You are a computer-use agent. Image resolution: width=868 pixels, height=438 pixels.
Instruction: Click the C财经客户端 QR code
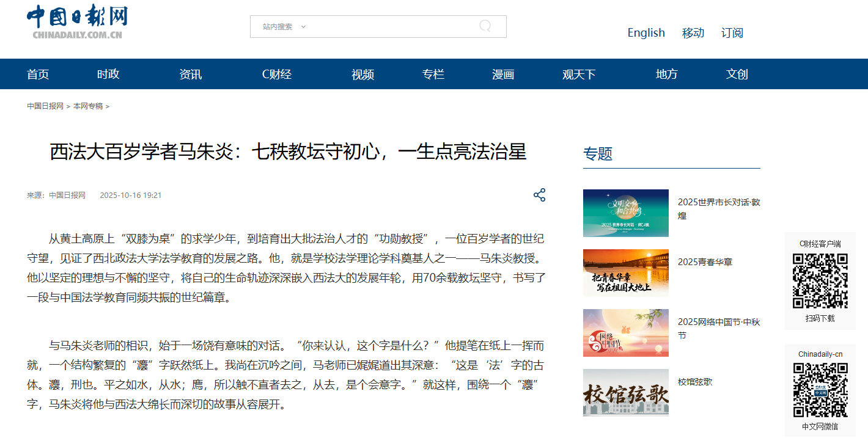click(x=820, y=281)
